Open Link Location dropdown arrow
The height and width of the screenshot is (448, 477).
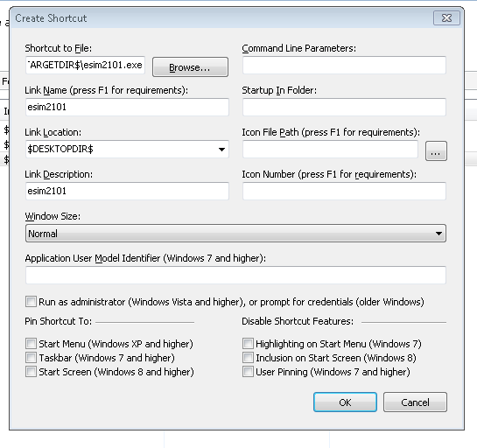point(221,150)
